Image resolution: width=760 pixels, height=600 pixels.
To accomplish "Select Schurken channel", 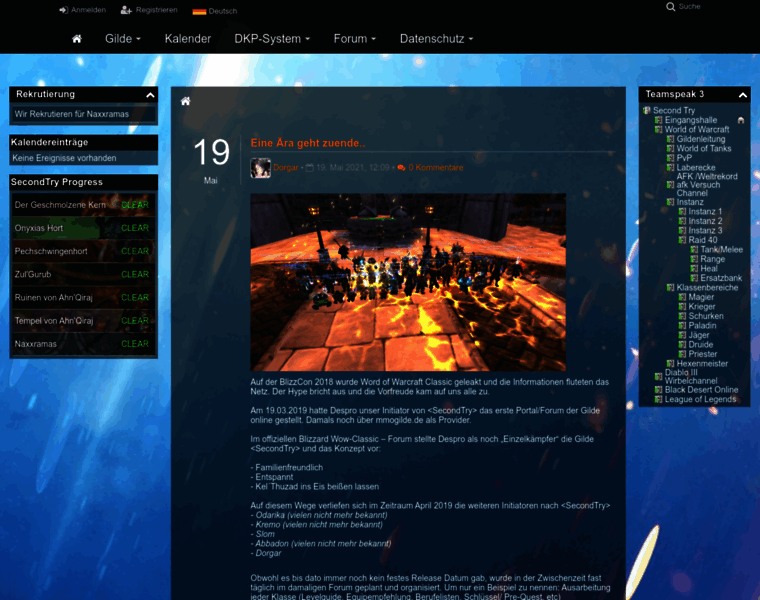I will [x=706, y=316].
